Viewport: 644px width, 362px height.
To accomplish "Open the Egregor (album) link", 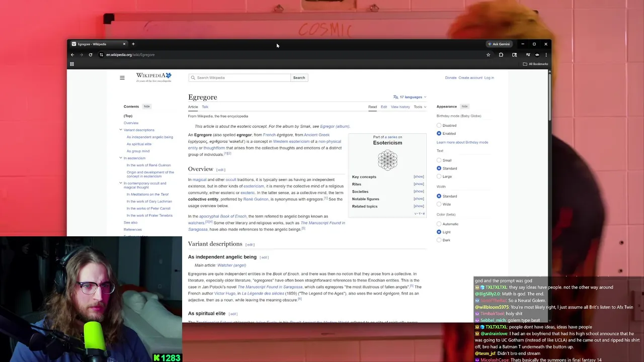I will [x=335, y=127].
